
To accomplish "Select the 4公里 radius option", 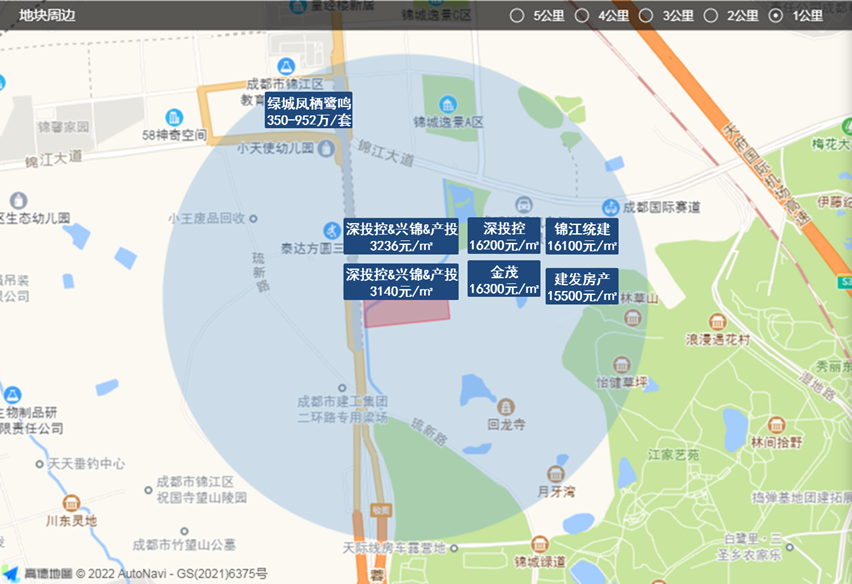I will point(582,16).
